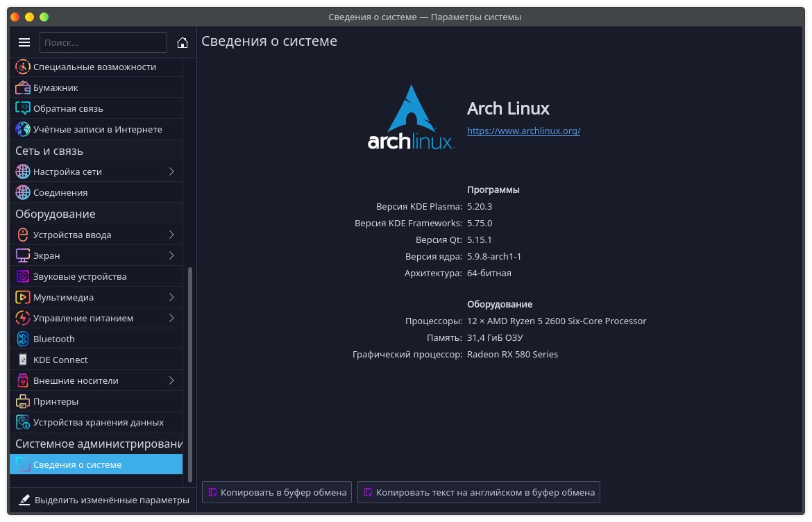Viewport: 812px width, 522px height.
Task: Click the Принтеры printer icon
Action: [22, 401]
